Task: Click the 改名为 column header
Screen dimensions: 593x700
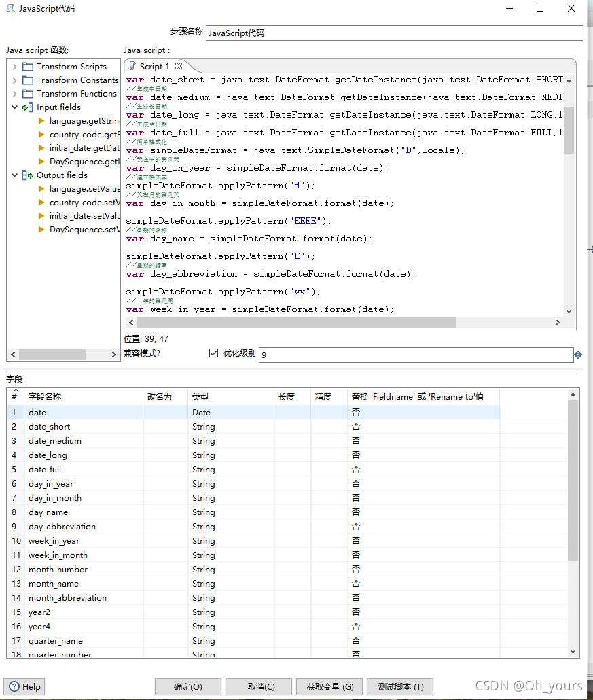Action: tap(166, 396)
